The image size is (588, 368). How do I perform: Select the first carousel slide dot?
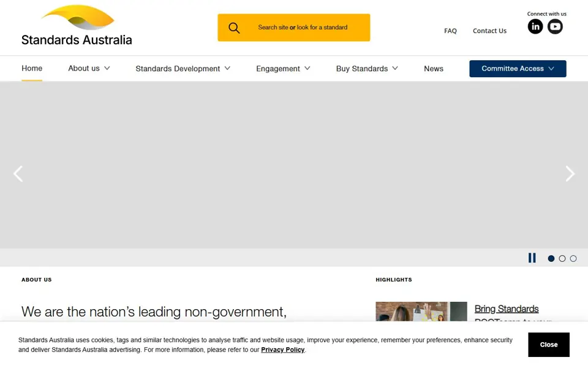(551, 258)
